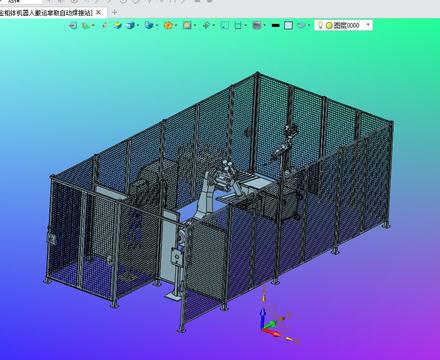Click the black color swatch in the toolbar
This screenshot has width=440, height=360.
click(275, 25)
